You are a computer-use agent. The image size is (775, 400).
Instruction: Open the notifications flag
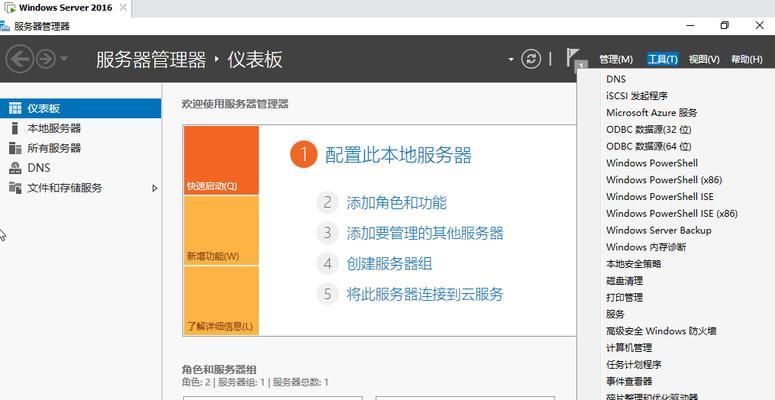[x=574, y=59]
